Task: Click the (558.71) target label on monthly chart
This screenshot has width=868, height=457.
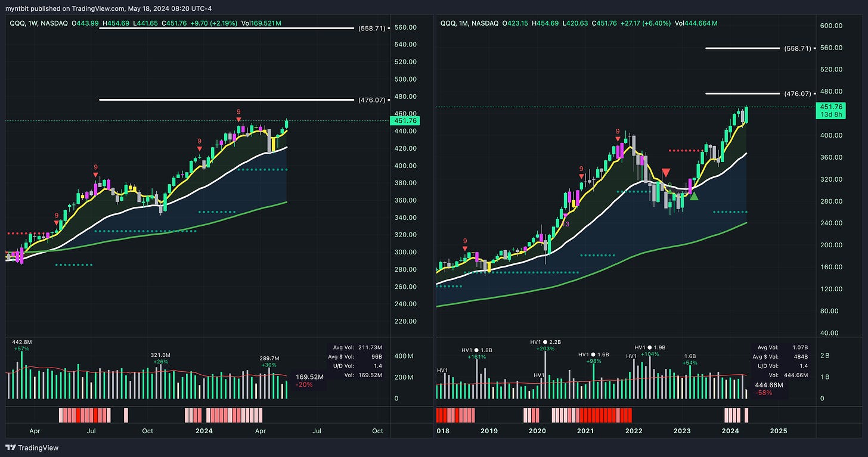Action: click(x=797, y=48)
